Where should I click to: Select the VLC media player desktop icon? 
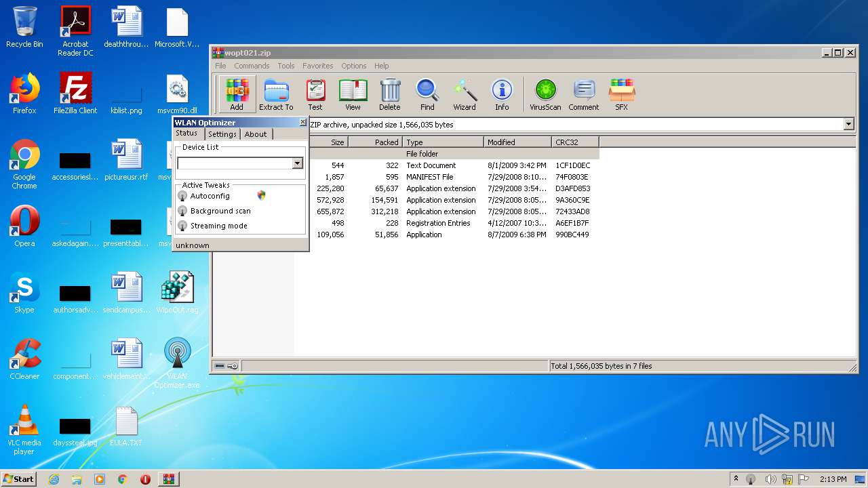(24, 430)
